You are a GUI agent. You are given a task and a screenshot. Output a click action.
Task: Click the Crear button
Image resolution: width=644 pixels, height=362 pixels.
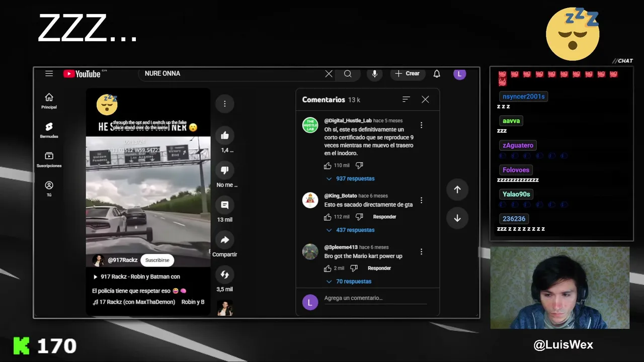408,74
